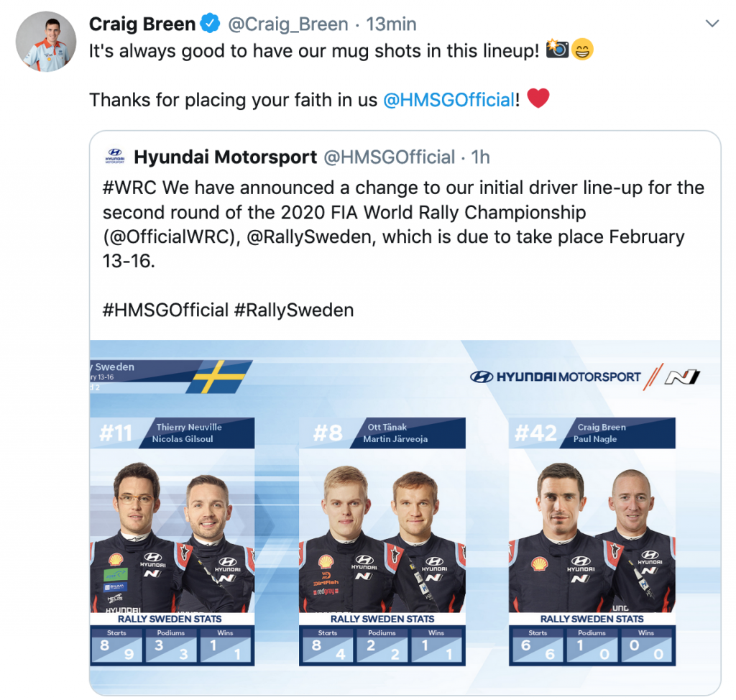Open Craig Breen's profile avatar photo

[46, 41]
